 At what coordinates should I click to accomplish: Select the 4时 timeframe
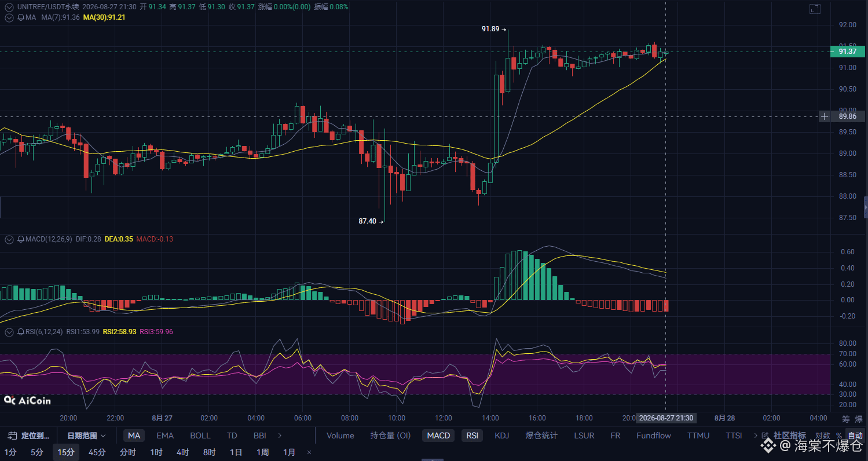pos(183,452)
